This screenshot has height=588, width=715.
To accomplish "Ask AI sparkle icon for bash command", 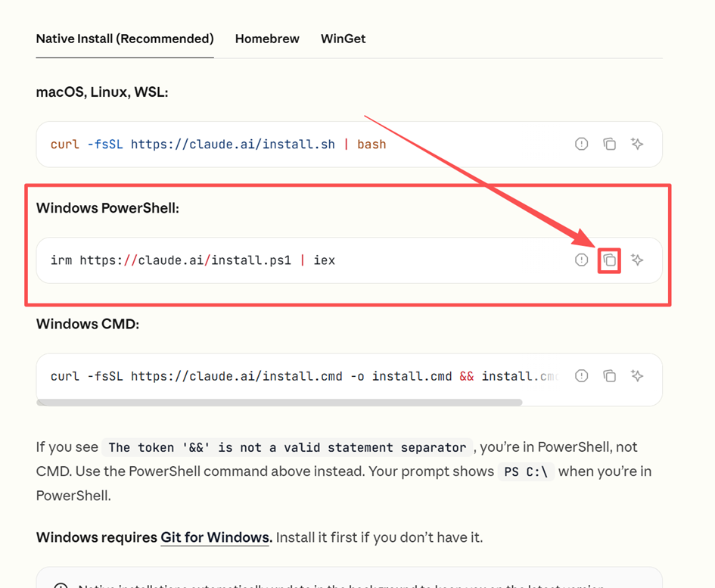I will pos(637,144).
